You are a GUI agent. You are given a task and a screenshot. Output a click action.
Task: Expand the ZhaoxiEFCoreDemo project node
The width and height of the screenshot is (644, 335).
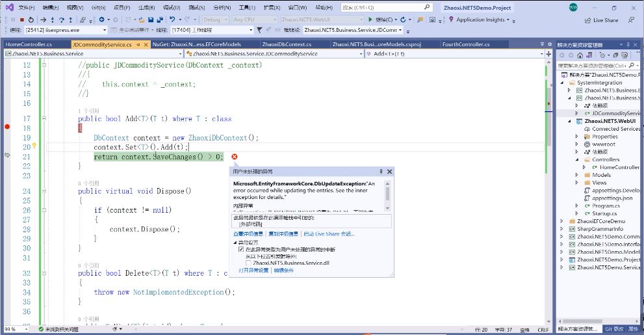tap(562, 221)
